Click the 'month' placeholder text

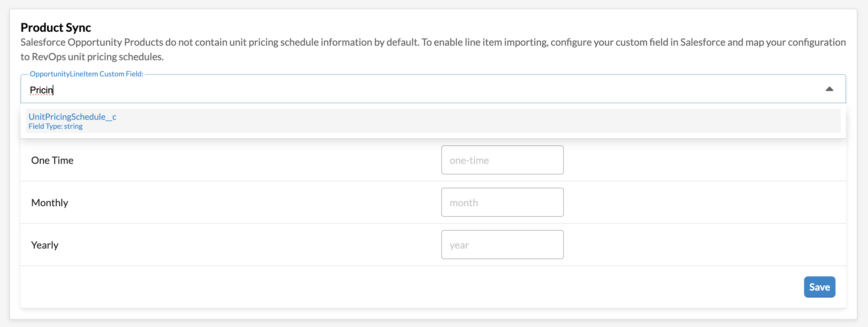464,203
